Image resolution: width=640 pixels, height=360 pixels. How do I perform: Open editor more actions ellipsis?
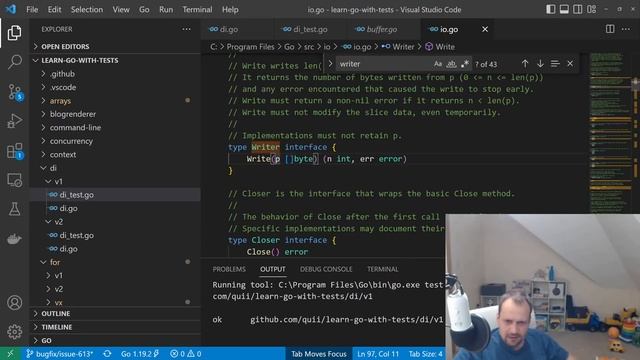626,29
